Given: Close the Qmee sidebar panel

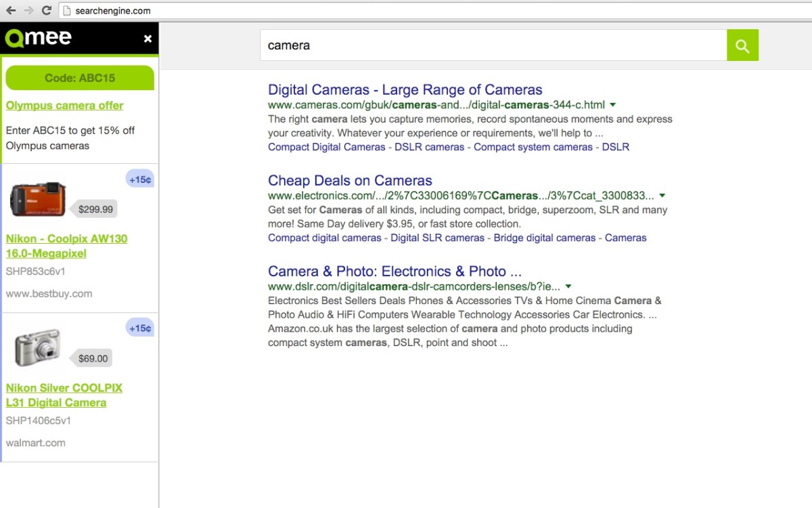Looking at the screenshot, I should coord(148,39).
